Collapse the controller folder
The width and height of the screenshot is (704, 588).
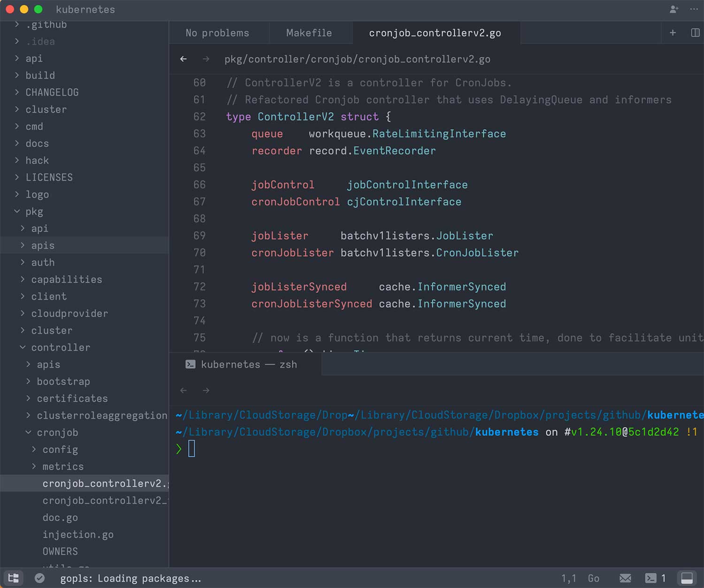[x=84, y=347]
